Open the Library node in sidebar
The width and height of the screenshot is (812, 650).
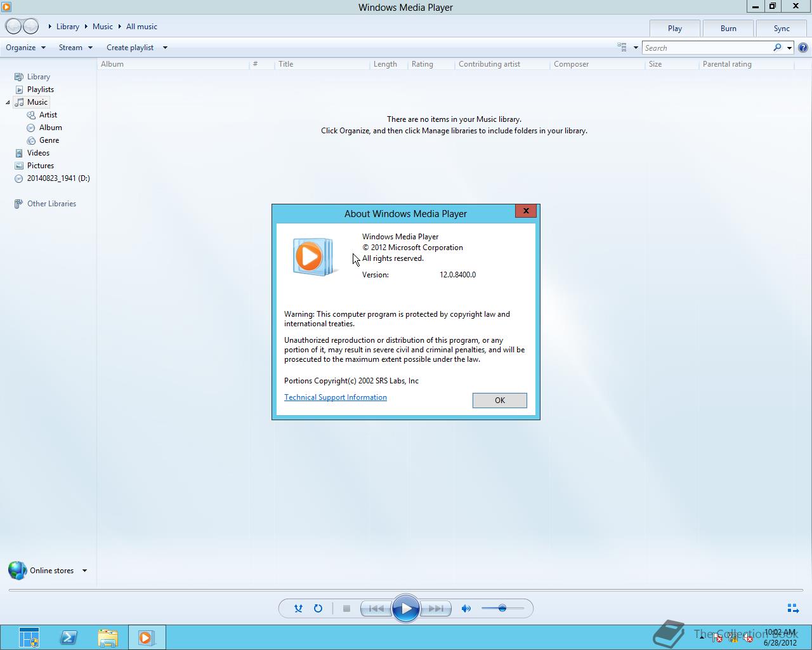38,77
